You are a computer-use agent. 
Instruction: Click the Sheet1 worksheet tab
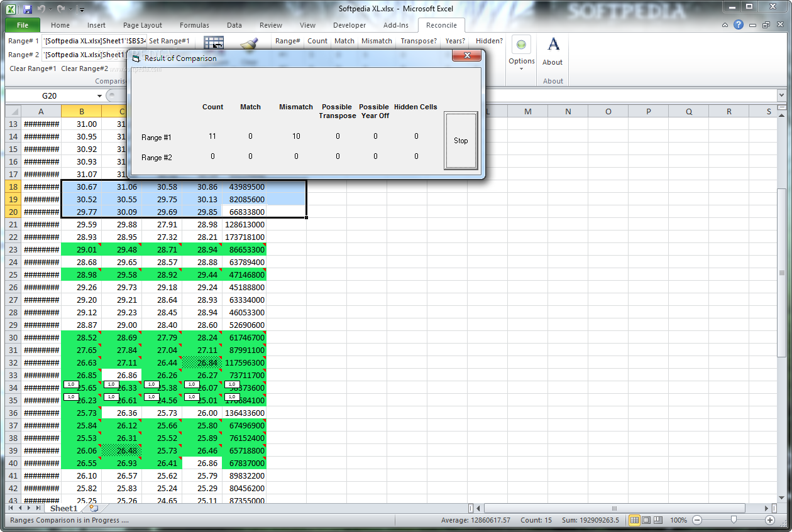[63, 508]
